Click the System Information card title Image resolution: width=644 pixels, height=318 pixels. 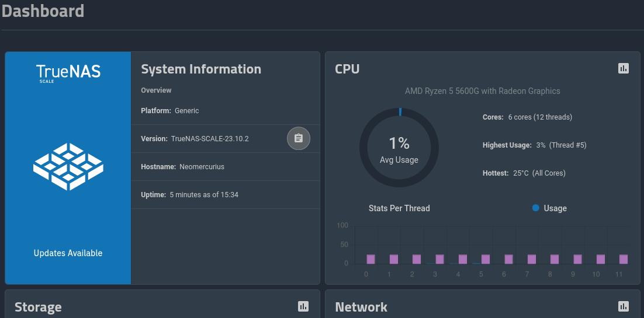point(201,69)
